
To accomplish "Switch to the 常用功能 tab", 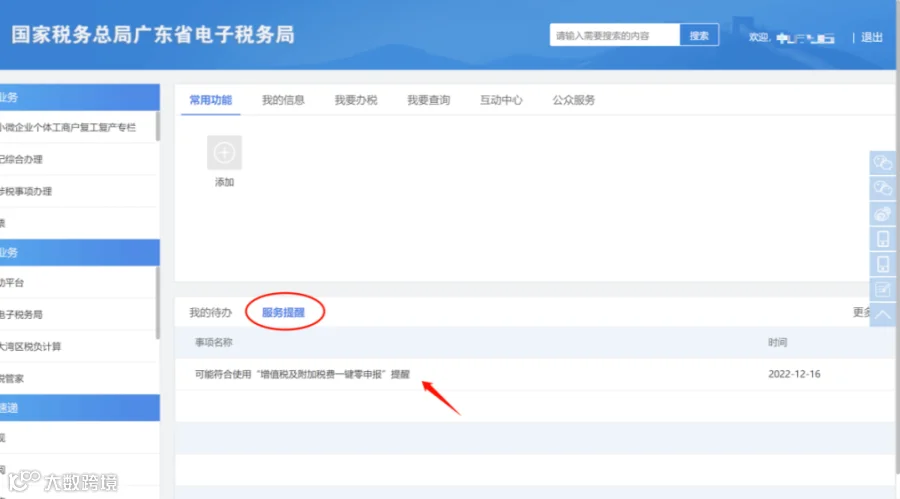I will click(x=211, y=100).
